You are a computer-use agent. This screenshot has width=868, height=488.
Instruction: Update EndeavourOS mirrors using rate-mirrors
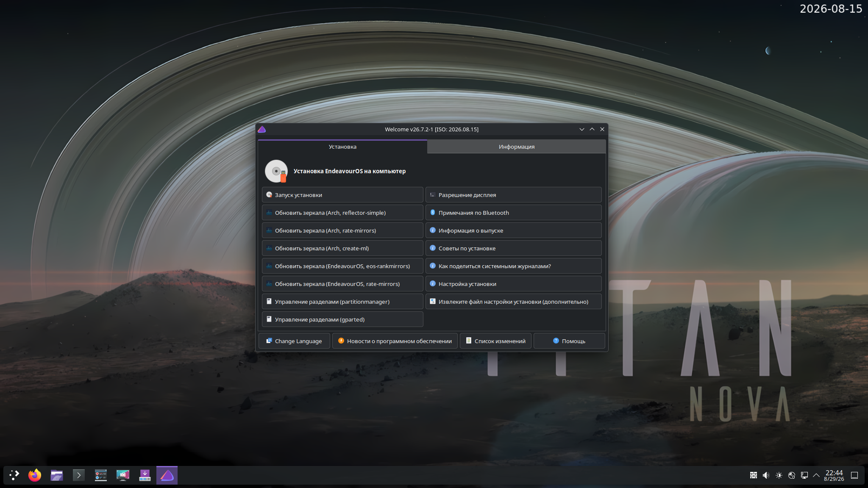[x=342, y=284]
